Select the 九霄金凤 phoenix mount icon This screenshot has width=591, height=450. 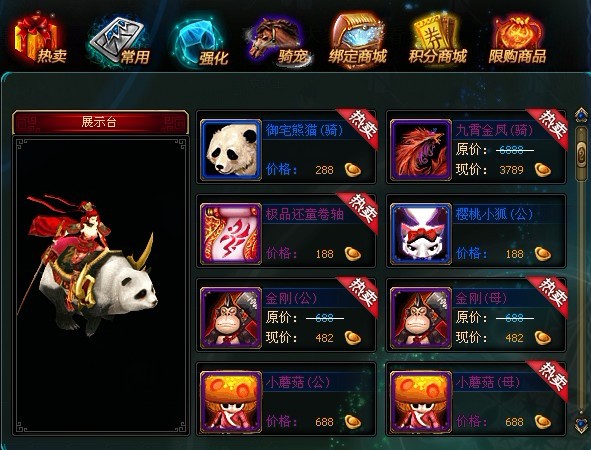tap(421, 150)
